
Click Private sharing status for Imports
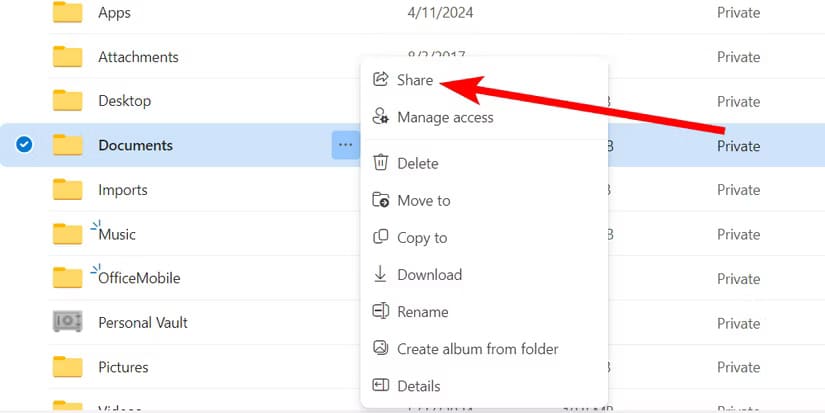pyautogui.click(x=738, y=190)
